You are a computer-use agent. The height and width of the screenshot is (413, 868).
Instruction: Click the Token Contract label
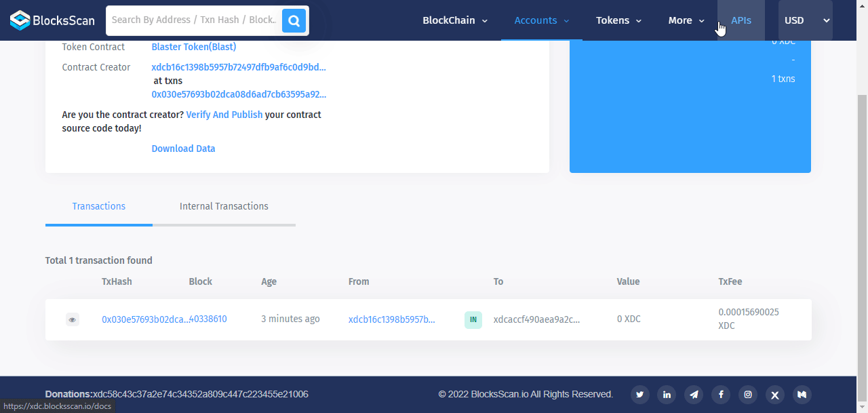tap(94, 47)
